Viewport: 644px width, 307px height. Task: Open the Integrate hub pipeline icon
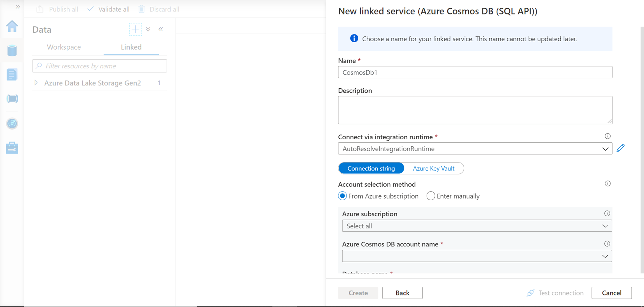pyautogui.click(x=12, y=99)
